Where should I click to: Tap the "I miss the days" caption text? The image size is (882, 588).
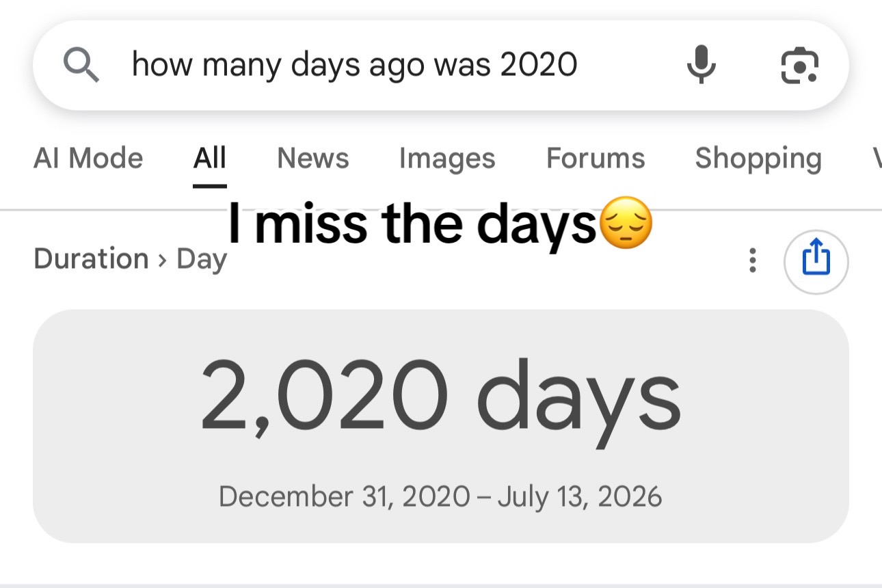point(412,224)
